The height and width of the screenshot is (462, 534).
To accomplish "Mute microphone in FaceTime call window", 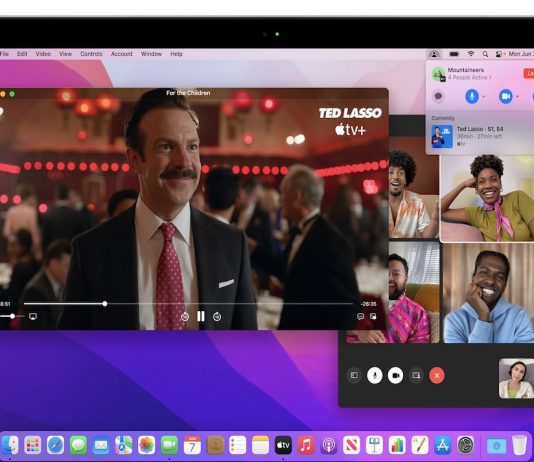I will tap(375, 375).
